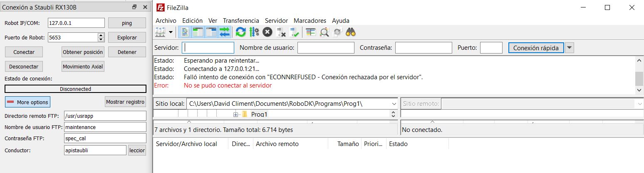Image resolution: width=644 pixels, height=173 pixels.
Task: Select the Prog1 folder in local tree
Action: [x=259, y=115]
